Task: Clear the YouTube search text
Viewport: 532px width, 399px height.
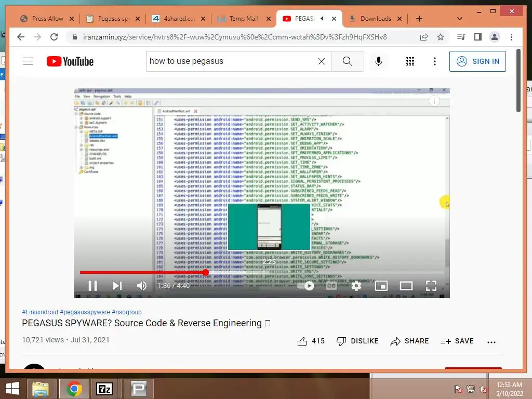Action: (321, 61)
